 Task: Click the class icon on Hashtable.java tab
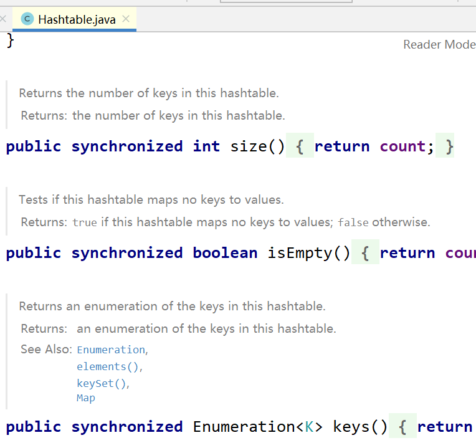[27, 19]
